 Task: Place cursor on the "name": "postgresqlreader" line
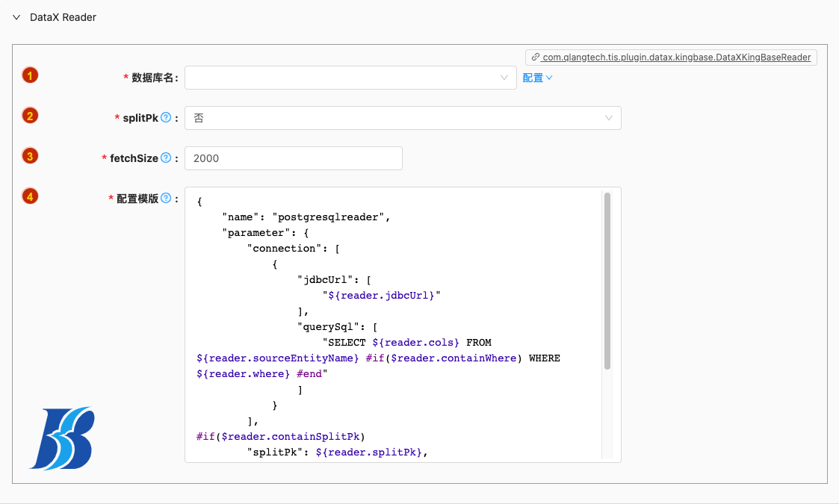[x=306, y=217]
